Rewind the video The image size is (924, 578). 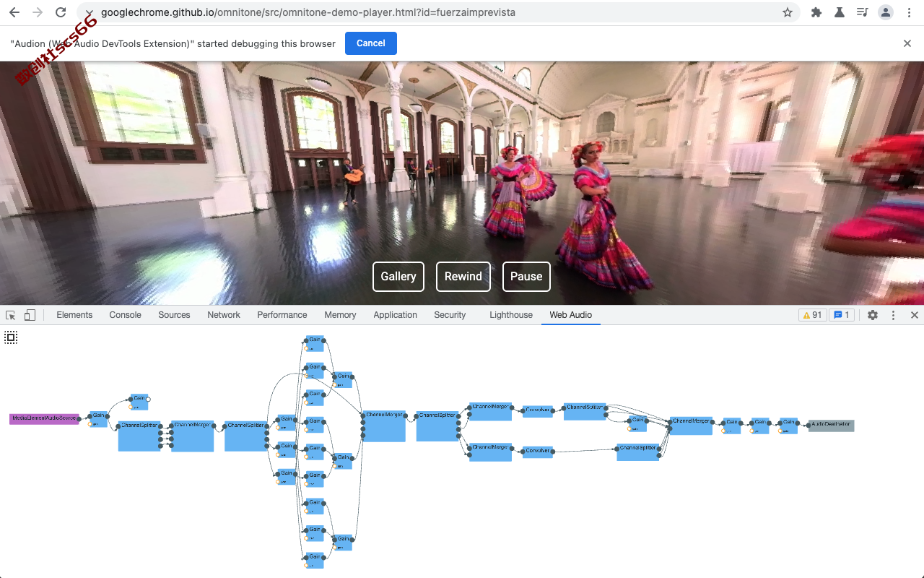click(463, 277)
